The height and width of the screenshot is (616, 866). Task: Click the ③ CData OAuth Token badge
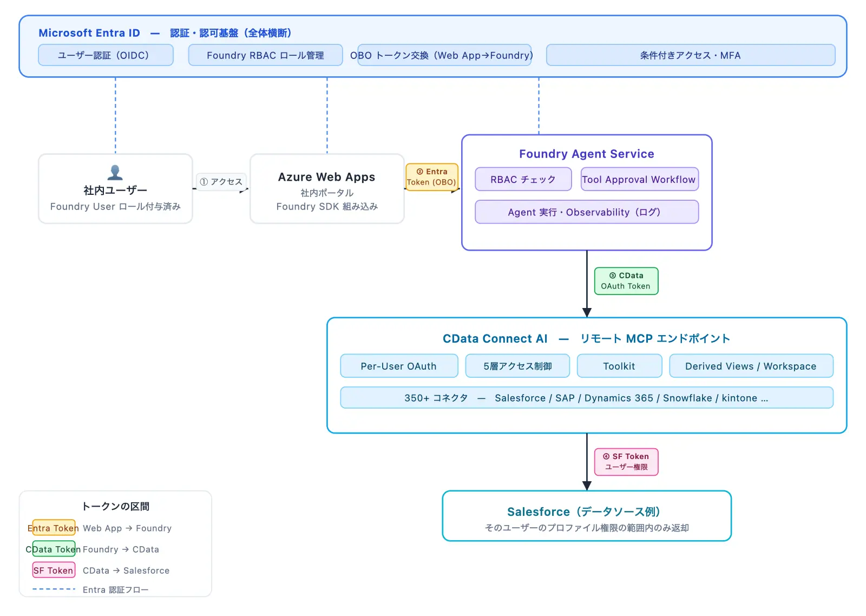tap(626, 281)
